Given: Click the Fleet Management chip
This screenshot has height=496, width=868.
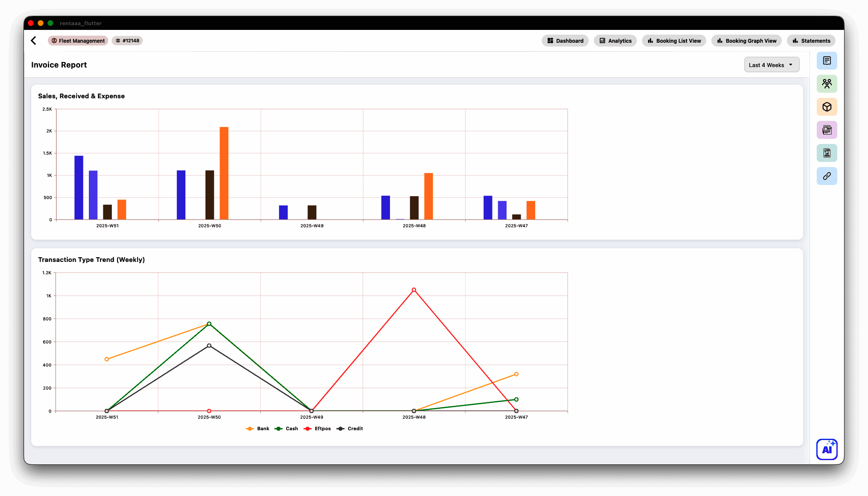Looking at the screenshot, I should coord(78,41).
